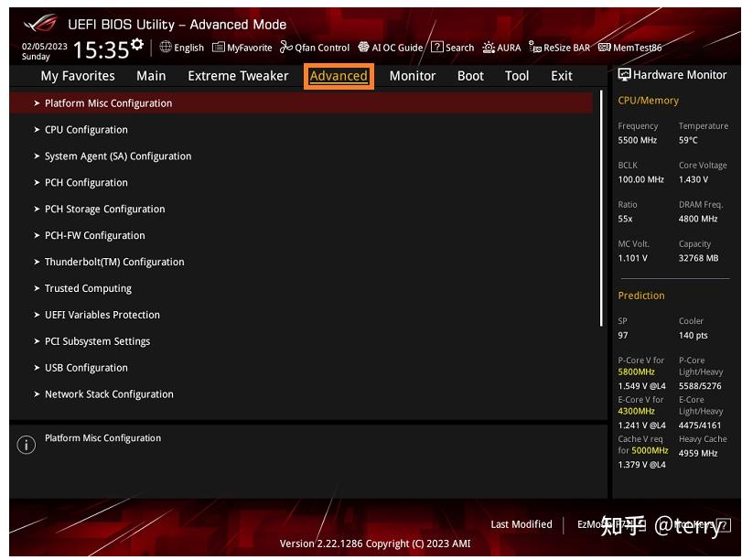Switch to the Monitor tab
The height and width of the screenshot is (560, 742).
coord(412,76)
